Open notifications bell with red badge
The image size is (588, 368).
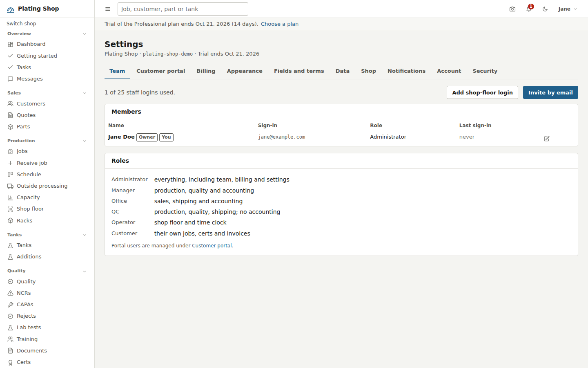pyautogui.click(x=529, y=9)
